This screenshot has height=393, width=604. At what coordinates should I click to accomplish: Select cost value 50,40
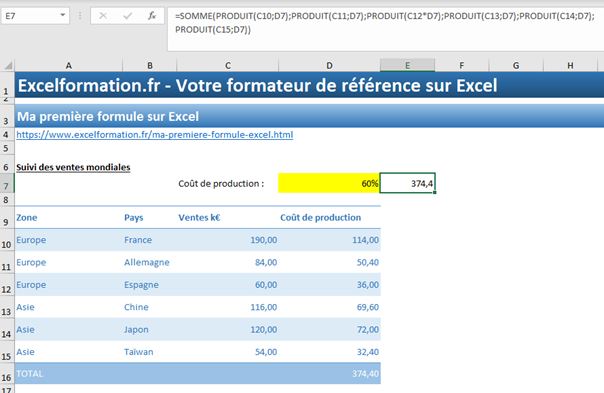[x=329, y=262]
